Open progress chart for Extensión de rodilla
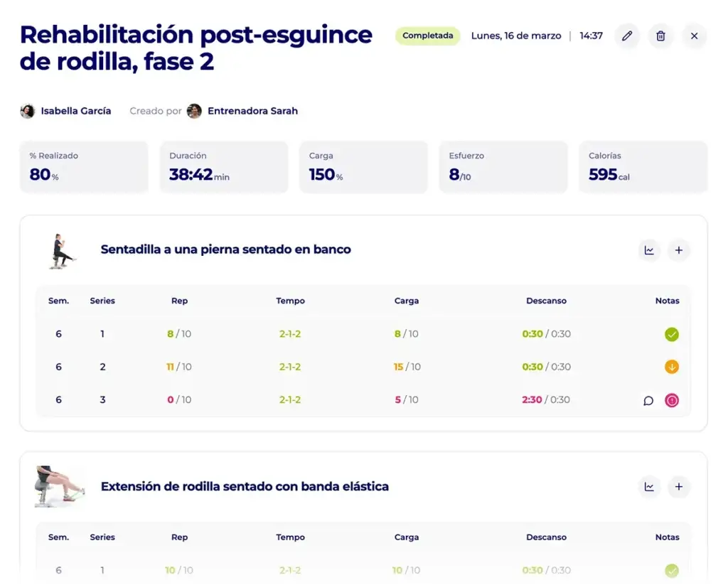The image size is (728, 585). (649, 487)
